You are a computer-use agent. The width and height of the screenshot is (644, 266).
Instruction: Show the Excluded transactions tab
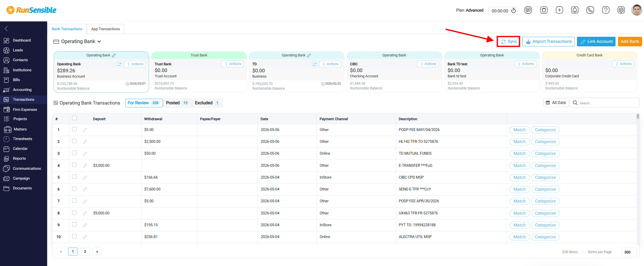pyautogui.click(x=207, y=103)
